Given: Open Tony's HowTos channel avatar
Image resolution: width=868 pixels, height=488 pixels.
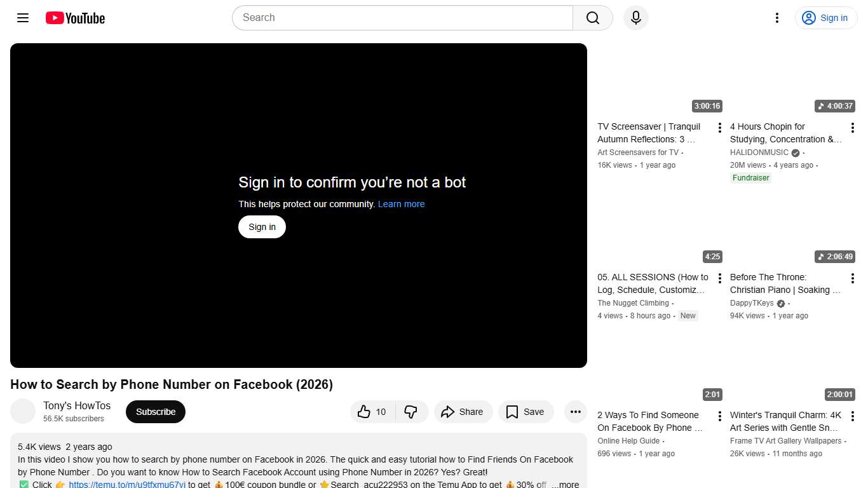Looking at the screenshot, I should click(x=23, y=411).
